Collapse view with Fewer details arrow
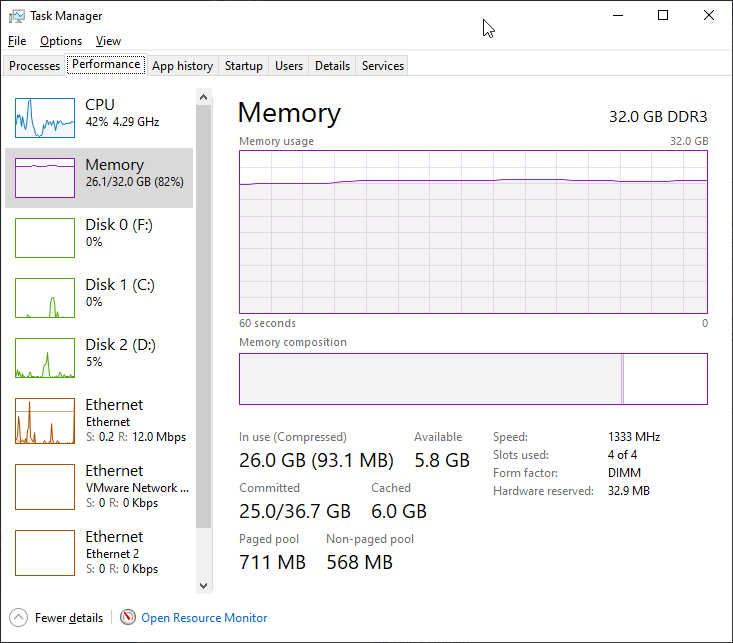The height and width of the screenshot is (643, 733). point(19,618)
